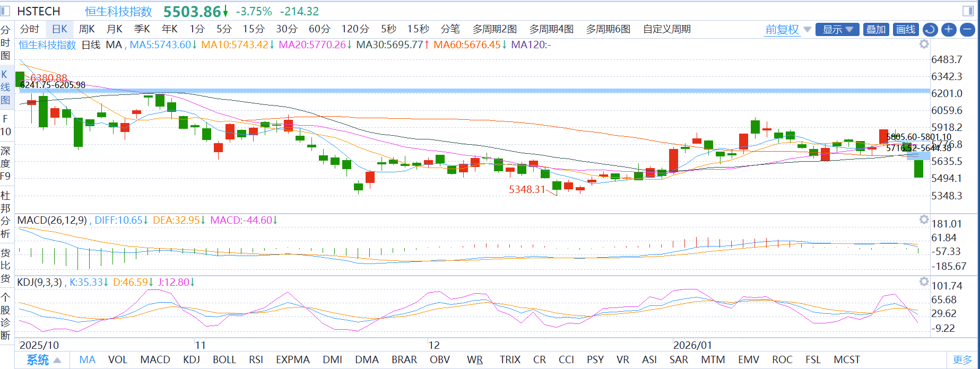The height and width of the screenshot is (369, 980).
Task: Switch to 30分 minute chart
Action: point(287,29)
